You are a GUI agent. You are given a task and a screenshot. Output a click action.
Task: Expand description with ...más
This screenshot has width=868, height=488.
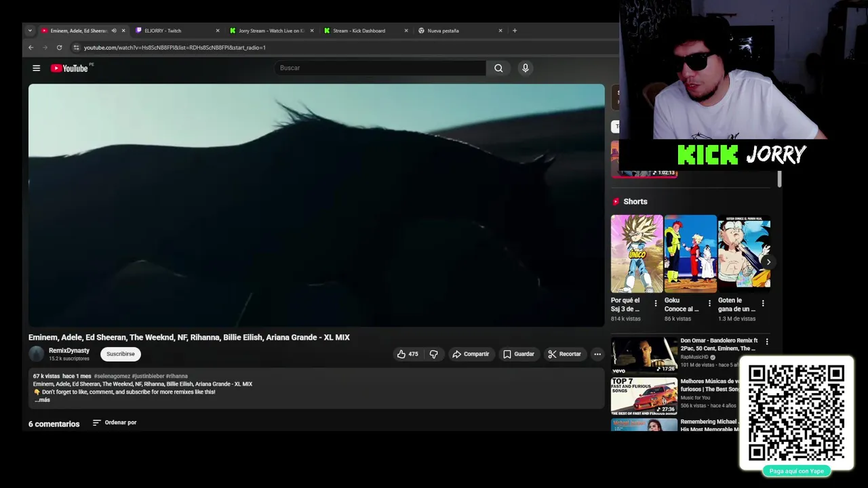[x=42, y=400]
